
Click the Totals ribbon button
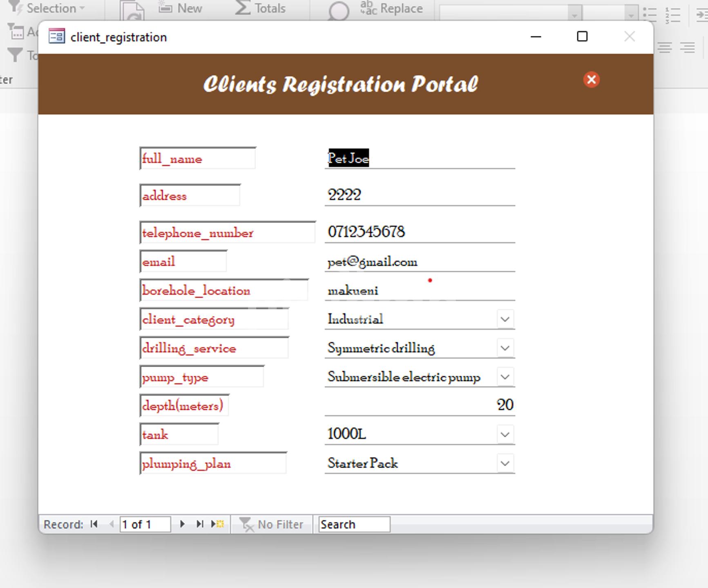point(261,8)
